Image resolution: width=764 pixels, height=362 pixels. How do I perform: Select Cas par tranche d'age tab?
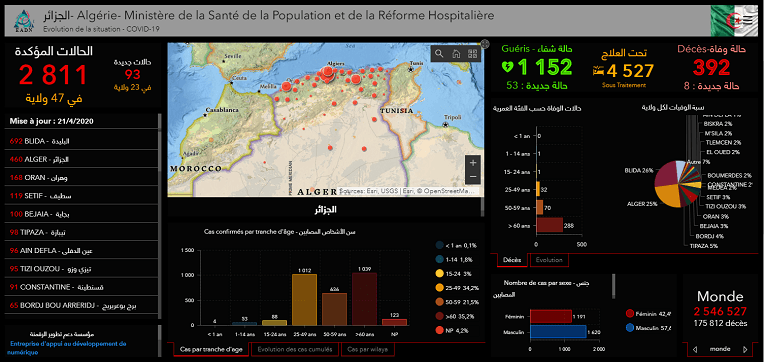tap(210, 349)
